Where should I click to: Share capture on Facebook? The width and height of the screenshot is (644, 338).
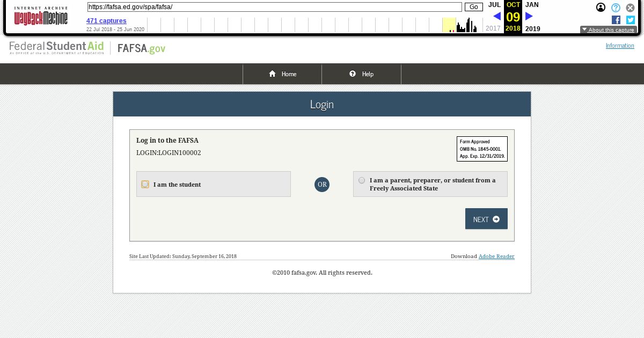(x=616, y=20)
